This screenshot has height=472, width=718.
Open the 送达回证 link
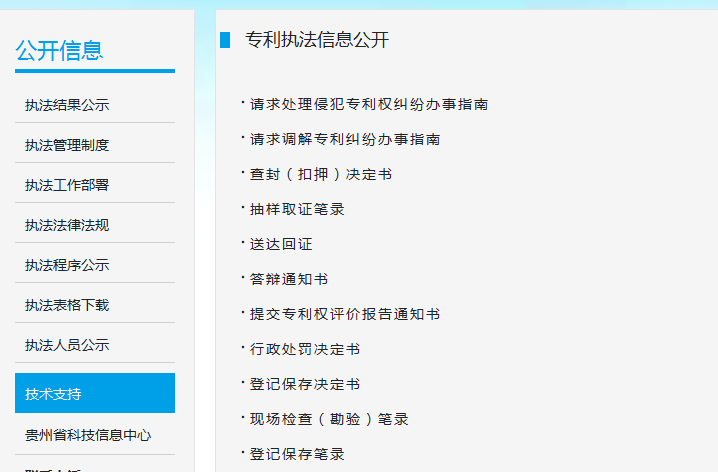click(281, 244)
